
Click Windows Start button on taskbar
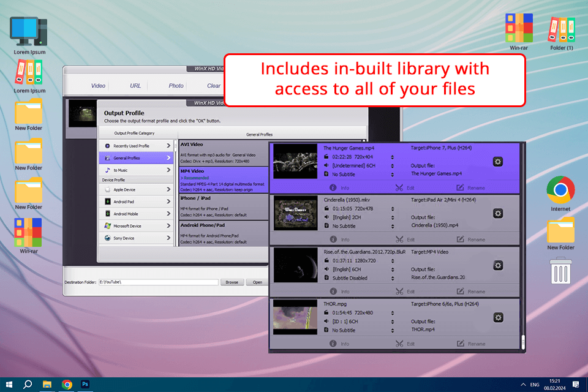tap(9, 385)
